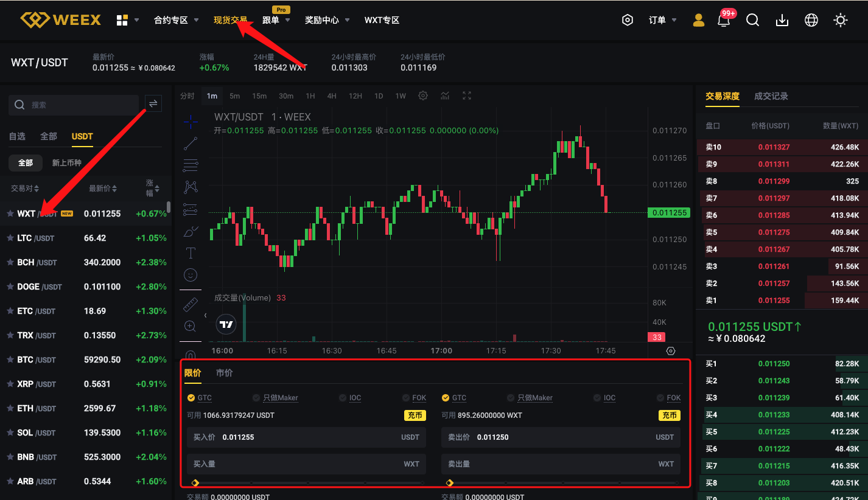Favorite the BTC/USDT pair star

coord(10,359)
